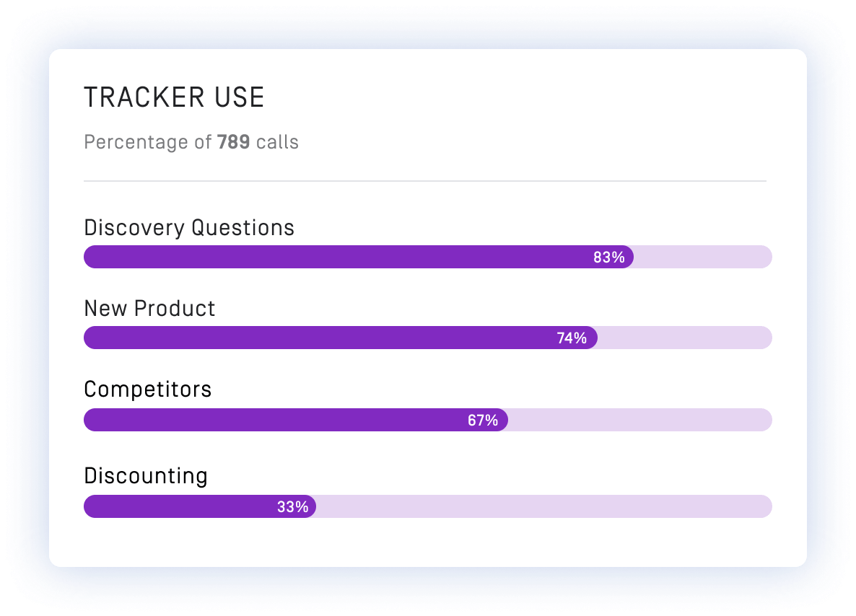Click the Discounting filled purple bar
This screenshot has height=616, width=856.
coord(200,506)
